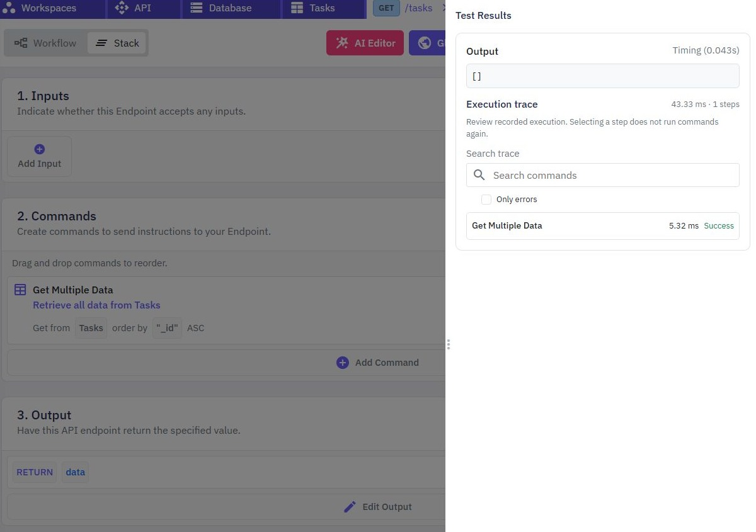Click the 1. Inputs section heading
This screenshot has width=756, height=532.
(43, 96)
